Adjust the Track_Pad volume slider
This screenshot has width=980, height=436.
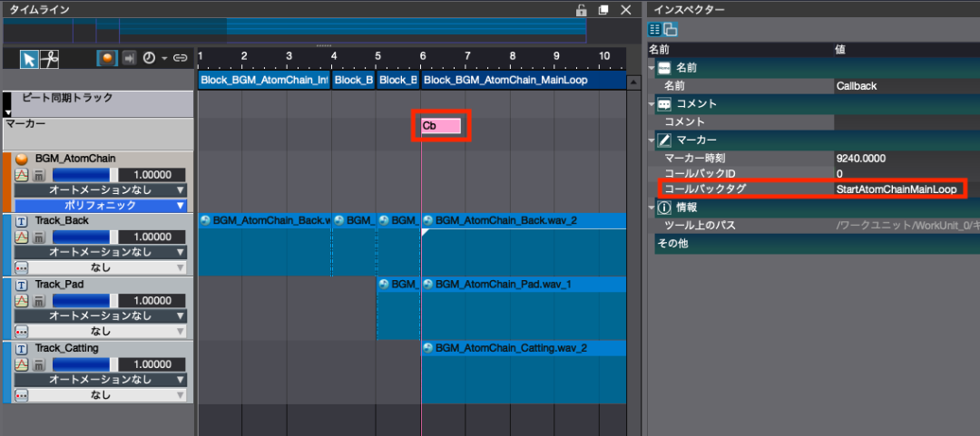click(82, 301)
